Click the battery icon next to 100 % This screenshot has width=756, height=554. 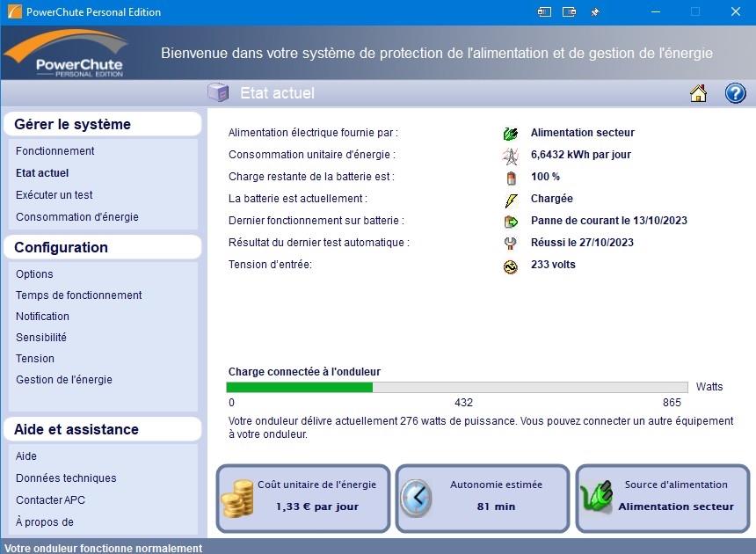(x=511, y=178)
